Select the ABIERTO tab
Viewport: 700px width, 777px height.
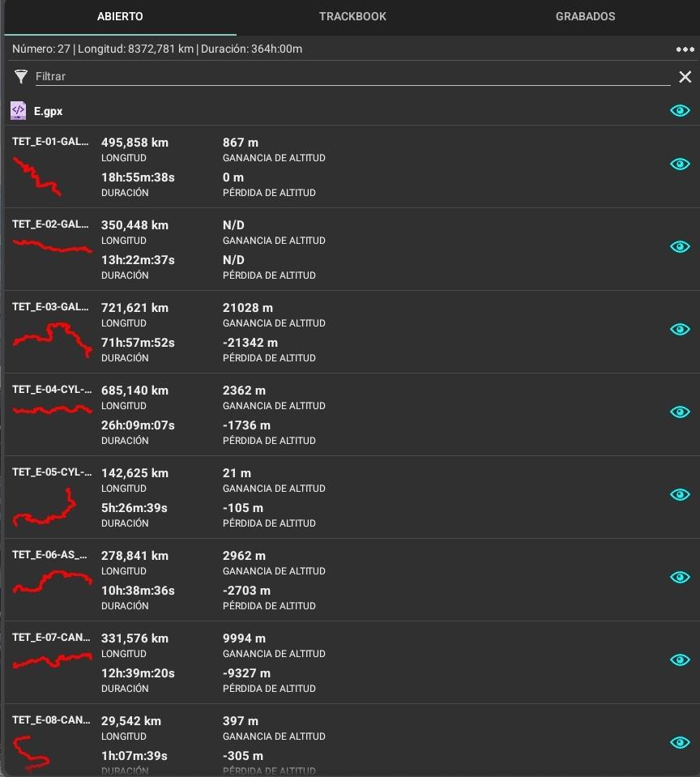[x=120, y=16]
